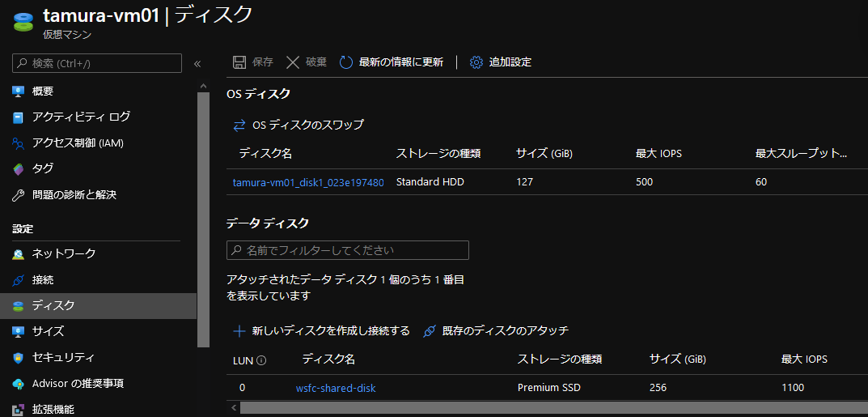This screenshot has height=417, width=868.
Task: Click the 保存 button label
Action: [263, 62]
